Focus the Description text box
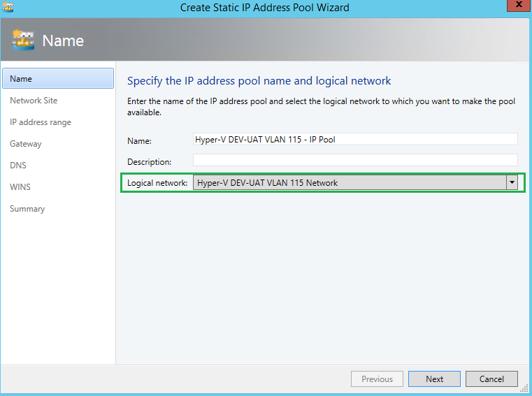532x396 pixels. click(355, 160)
